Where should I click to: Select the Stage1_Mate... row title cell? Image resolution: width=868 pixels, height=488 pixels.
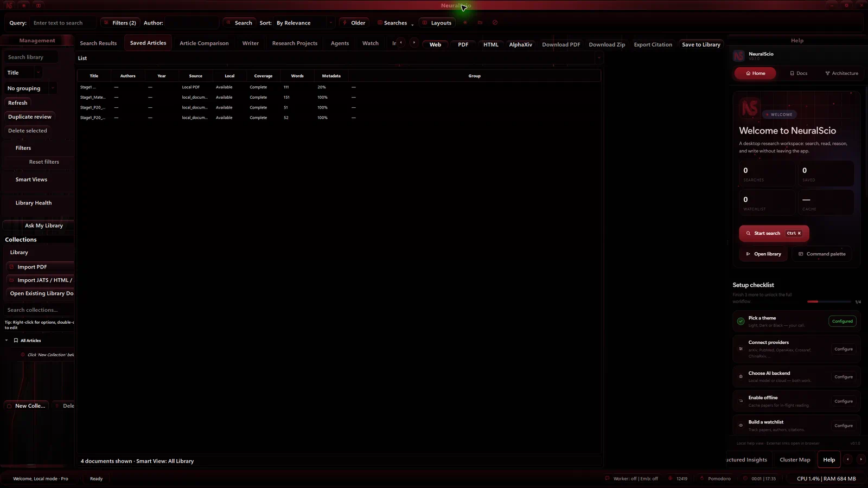click(93, 97)
